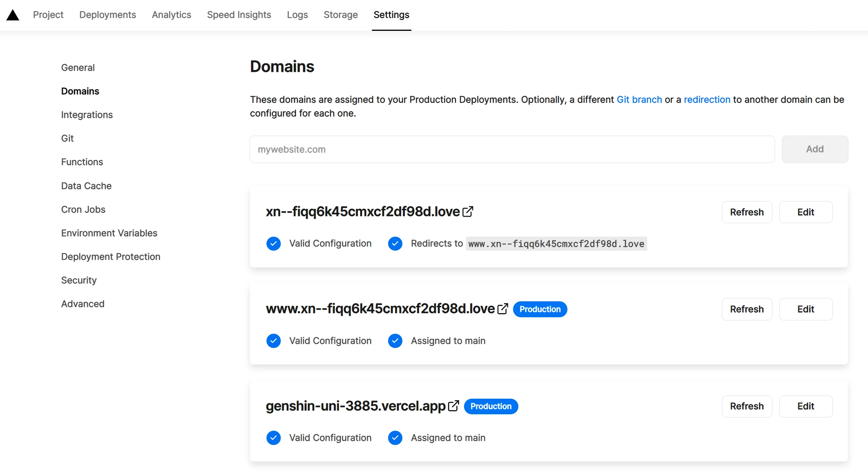The image size is (868, 474).
Task: Click the Production badge on www domain
Action: (540, 309)
